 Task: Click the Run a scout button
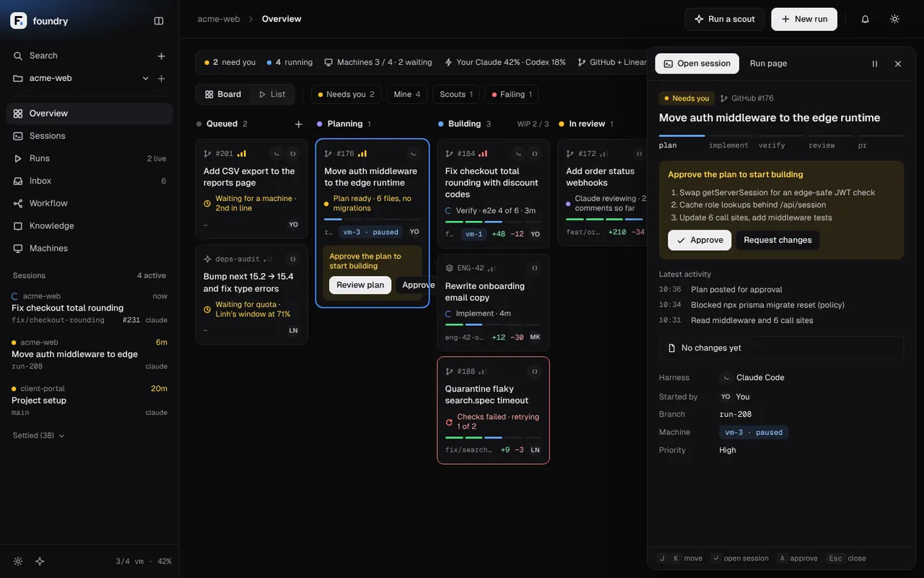click(725, 20)
